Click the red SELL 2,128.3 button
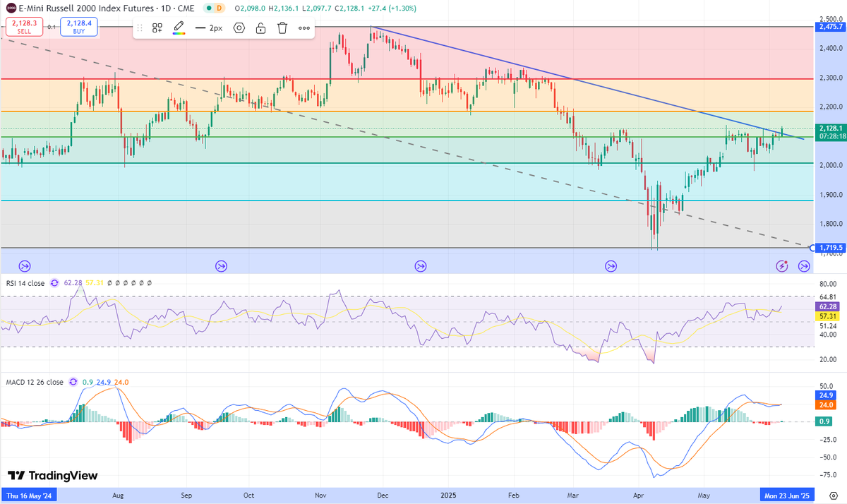The height and width of the screenshot is (504, 847). [23, 27]
